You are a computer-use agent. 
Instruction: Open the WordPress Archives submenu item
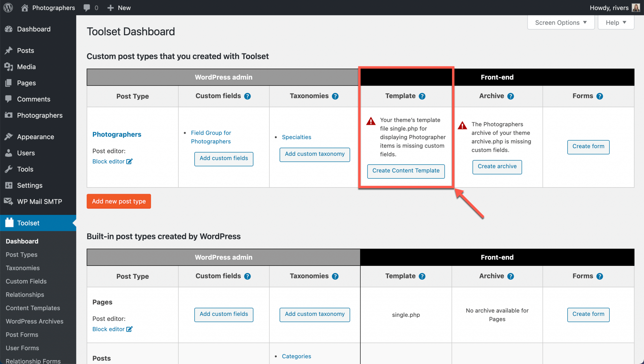click(x=35, y=321)
